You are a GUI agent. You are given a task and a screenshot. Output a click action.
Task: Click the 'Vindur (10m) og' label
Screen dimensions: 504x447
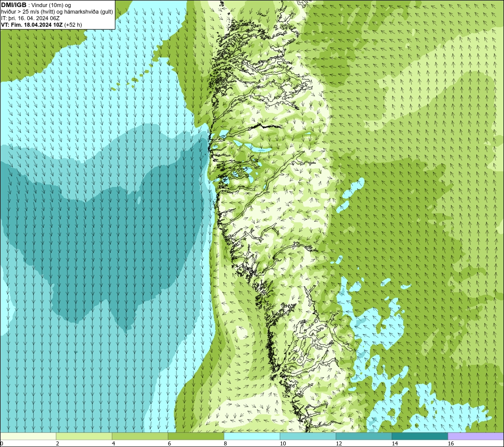51,6
